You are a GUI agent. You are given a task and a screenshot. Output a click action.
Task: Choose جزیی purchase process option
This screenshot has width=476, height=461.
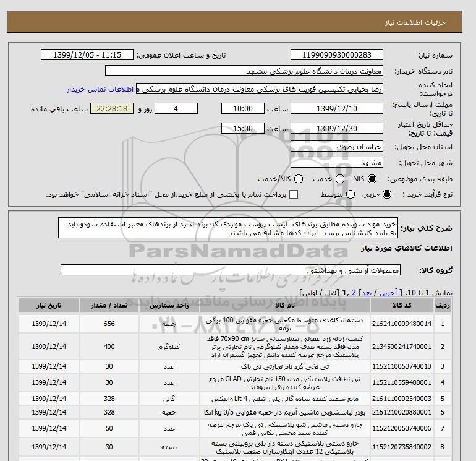click(387, 194)
